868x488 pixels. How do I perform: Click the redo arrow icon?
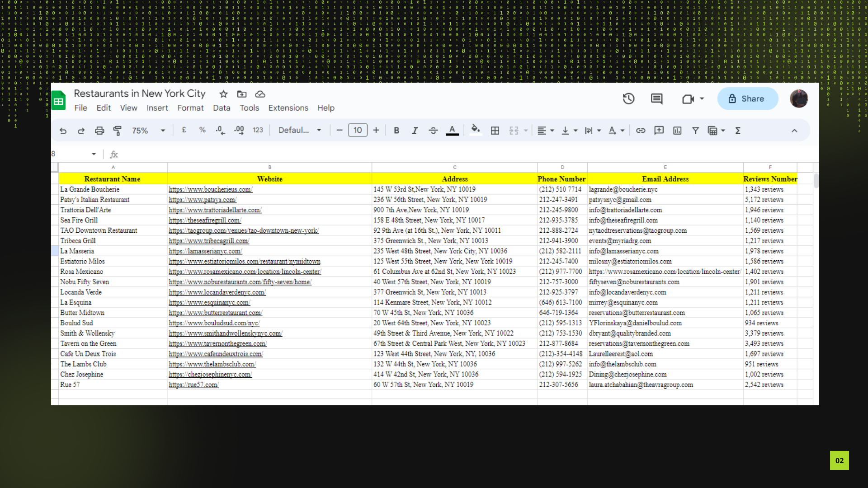coord(81,131)
